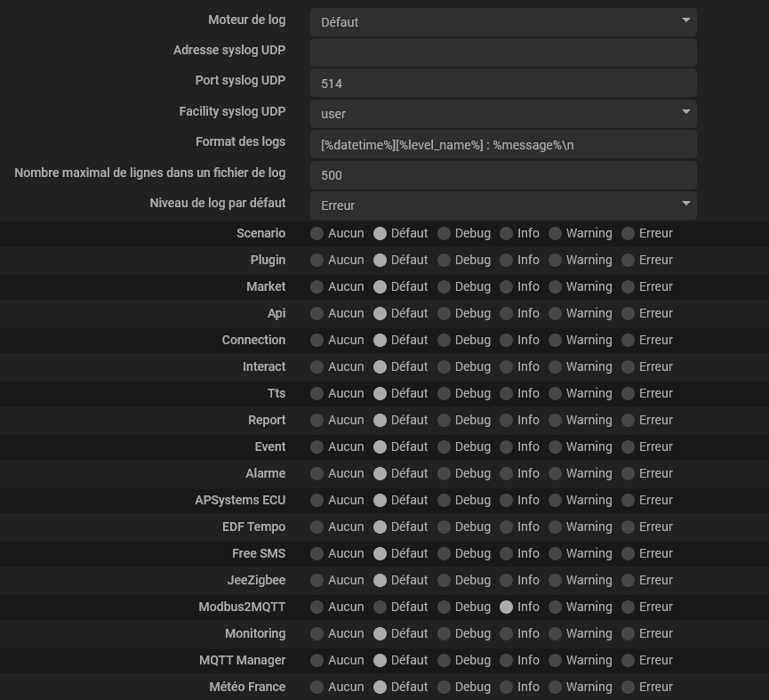Select Aucun for Plugin logs
This screenshot has height=700, width=769.
click(x=316, y=260)
